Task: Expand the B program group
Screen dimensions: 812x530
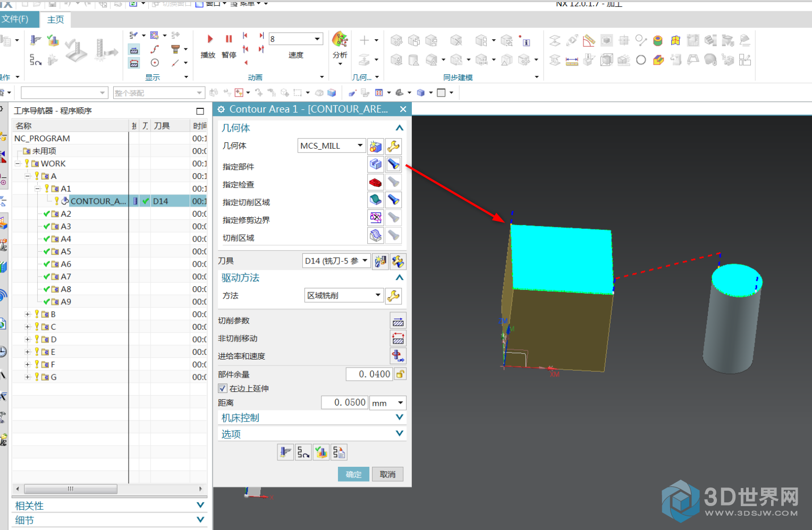Action: coord(28,314)
